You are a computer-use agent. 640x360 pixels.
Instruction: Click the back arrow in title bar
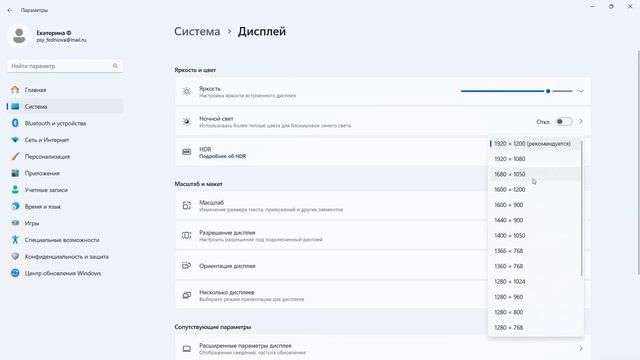[x=10, y=10]
